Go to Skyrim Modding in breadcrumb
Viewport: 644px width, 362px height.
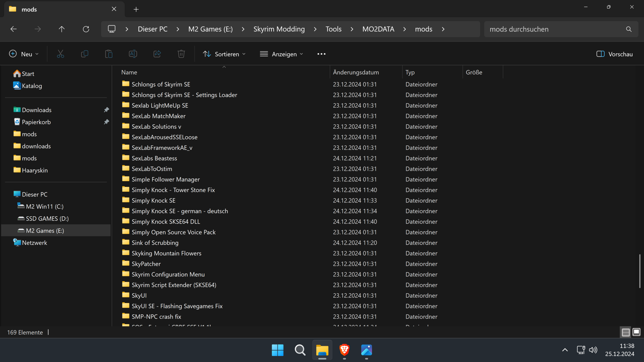tap(279, 29)
